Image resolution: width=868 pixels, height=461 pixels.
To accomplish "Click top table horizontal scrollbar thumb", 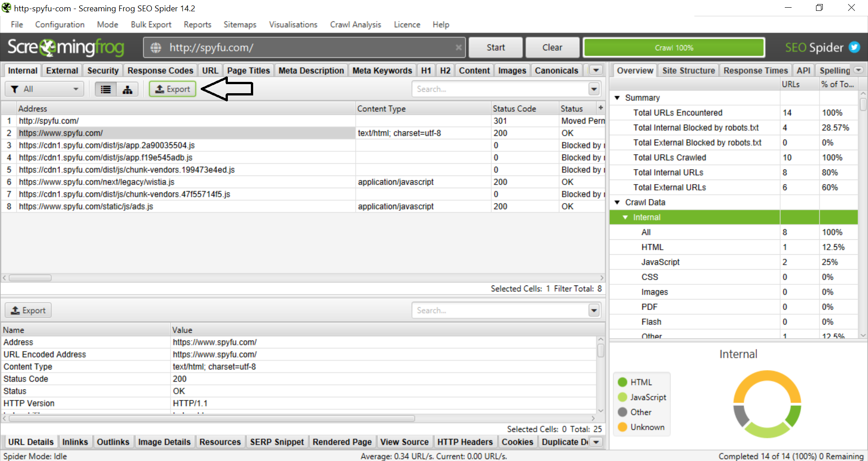I will tap(30, 278).
